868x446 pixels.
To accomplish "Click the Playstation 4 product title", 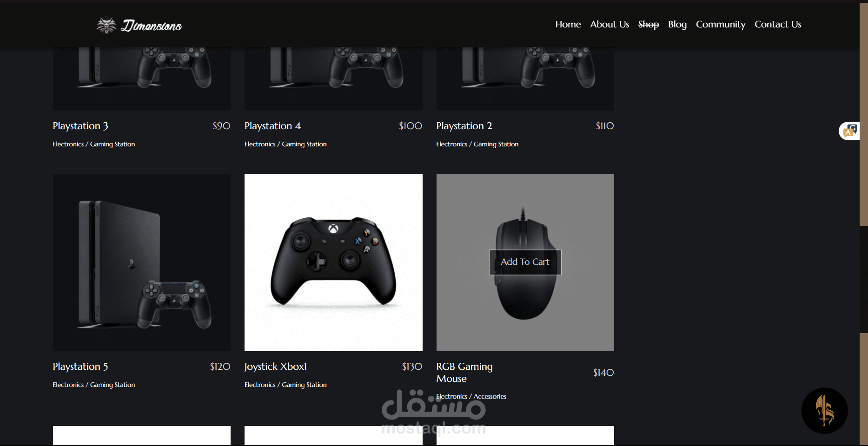I will coord(272,126).
